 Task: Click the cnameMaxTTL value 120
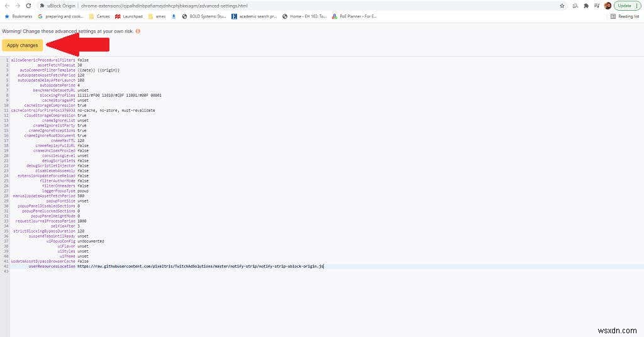click(x=81, y=141)
